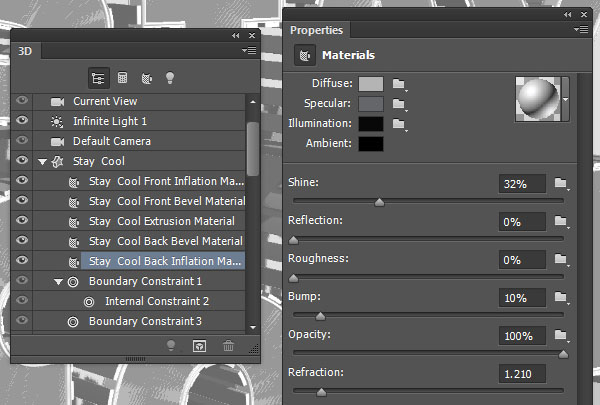This screenshot has width=600, height=405.
Task: Filter 3D panel by lights
Action: click(x=170, y=78)
